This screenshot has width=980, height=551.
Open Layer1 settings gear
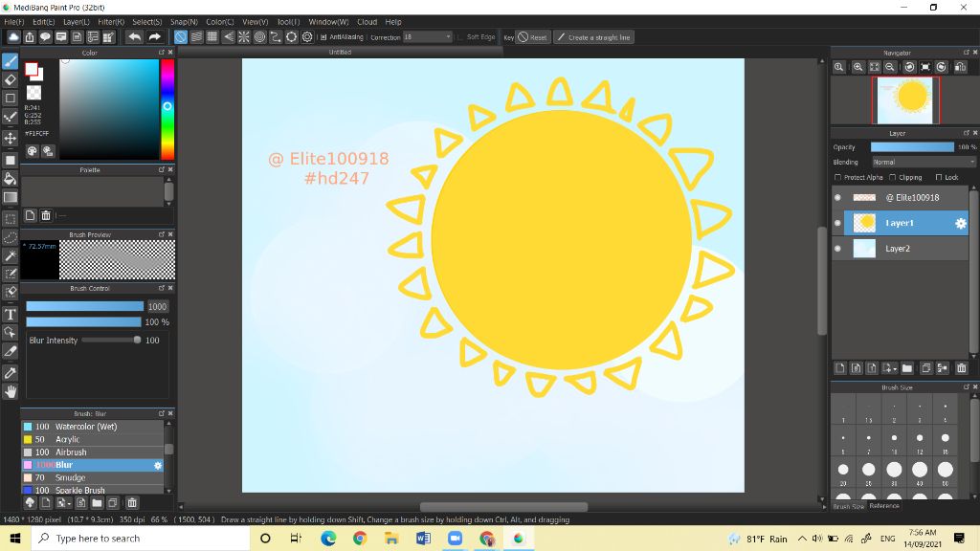click(x=961, y=223)
